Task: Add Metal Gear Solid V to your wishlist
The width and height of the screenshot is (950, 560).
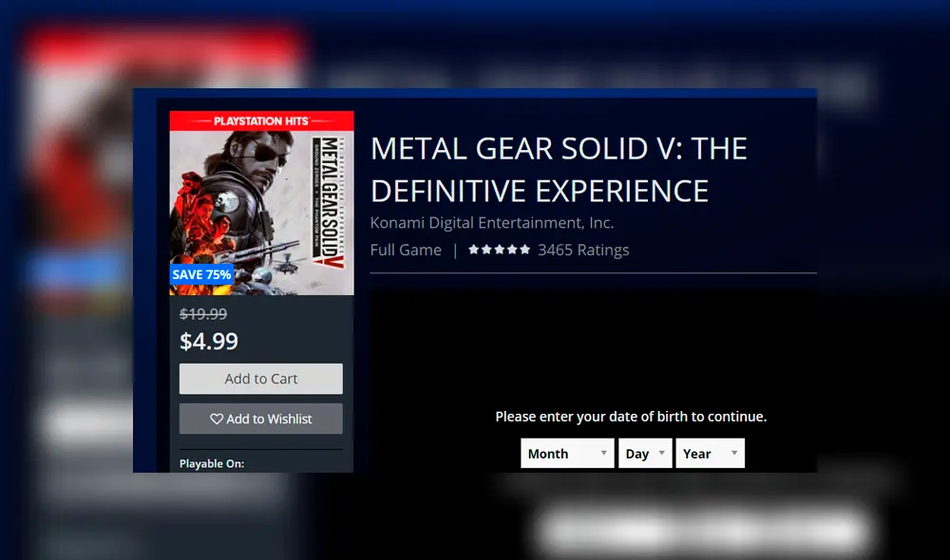Action: pyautogui.click(x=260, y=419)
